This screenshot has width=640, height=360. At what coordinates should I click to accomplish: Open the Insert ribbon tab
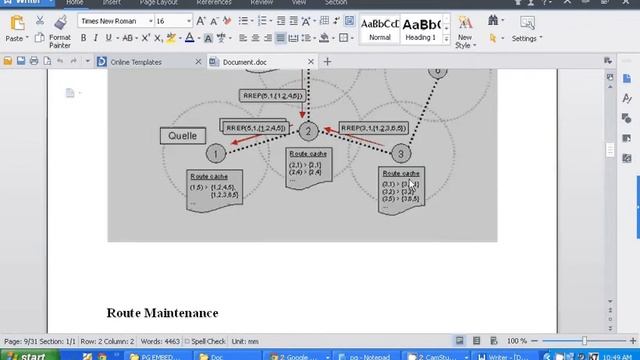111,2
